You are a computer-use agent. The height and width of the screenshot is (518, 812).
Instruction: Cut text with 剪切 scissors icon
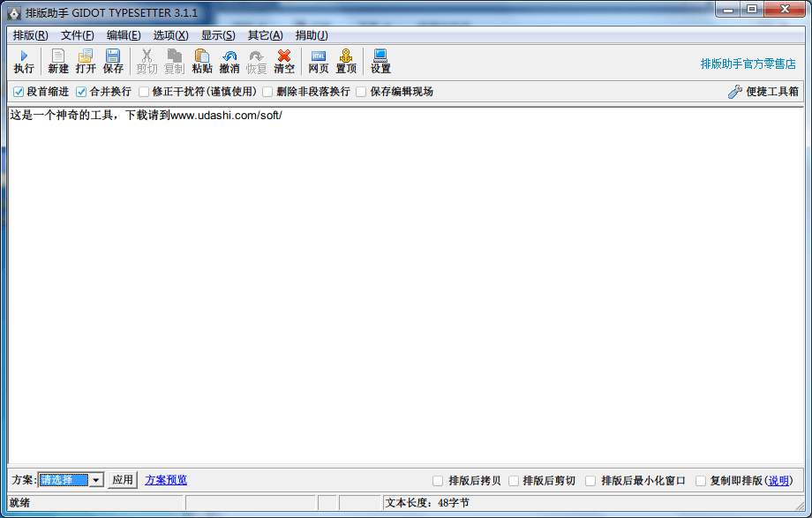(147, 62)
